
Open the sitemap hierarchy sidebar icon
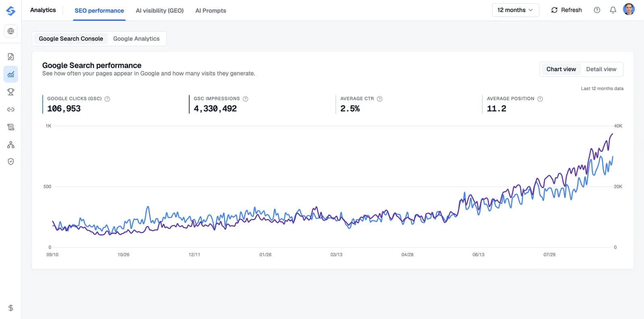(x=11, y=144)
